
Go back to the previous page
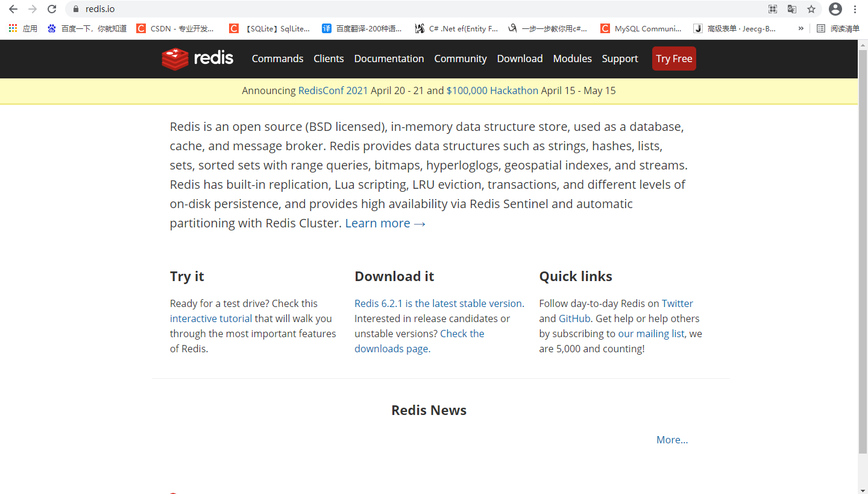tap(13, 9)
